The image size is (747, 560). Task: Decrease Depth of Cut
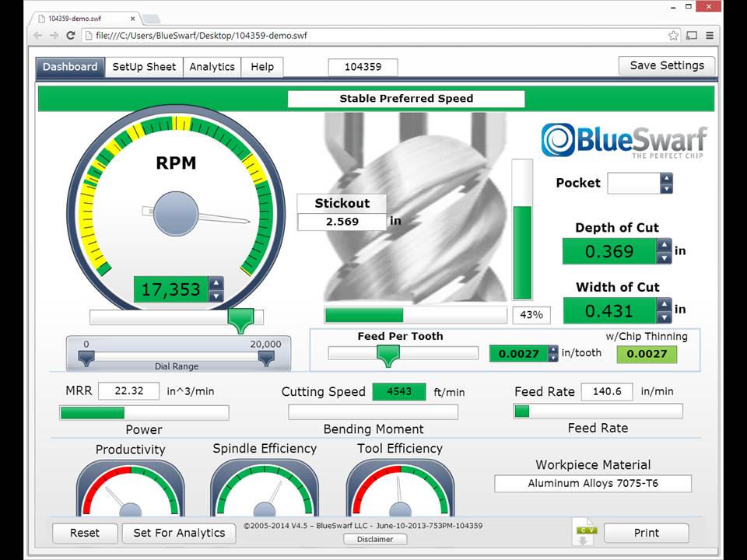[664, 257]
